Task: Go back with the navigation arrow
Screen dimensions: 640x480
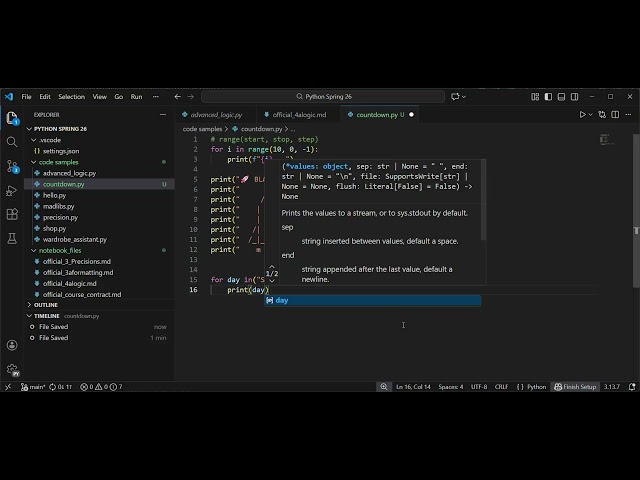Action: pyautogui.click(x=177, y=97)
